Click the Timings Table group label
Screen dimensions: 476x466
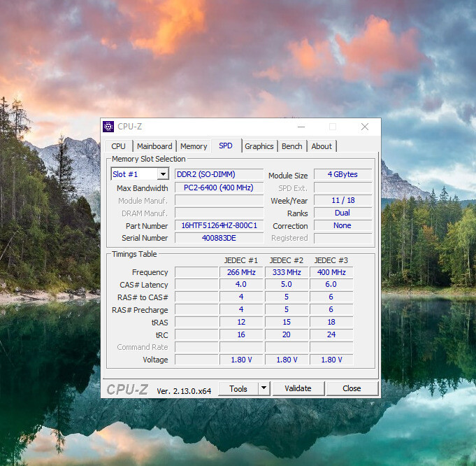pyautogui.click(x=134, y=254)
